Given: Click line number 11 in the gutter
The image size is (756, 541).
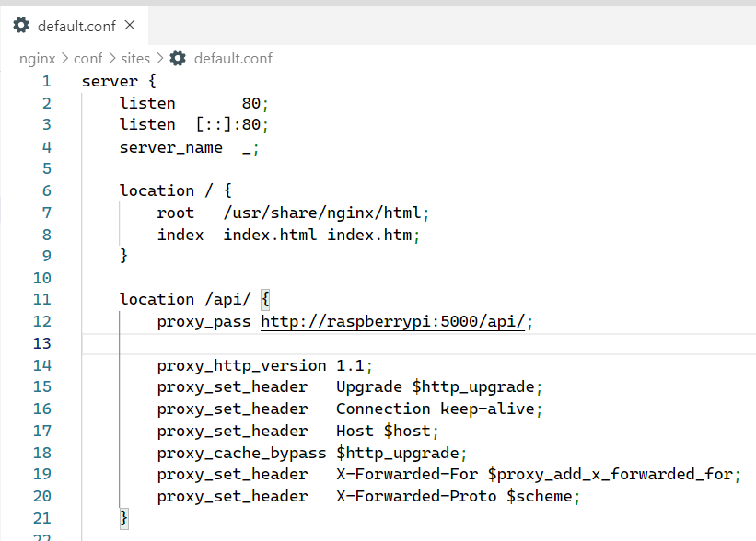Looking at the screenshot, I should click(x=42, y=299).
